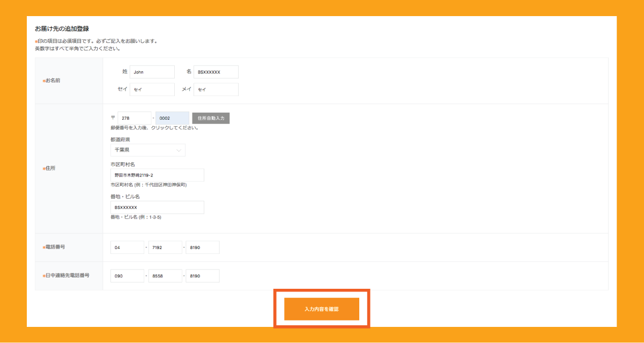Click the セイ furigana input field
This screenshot has width=644, height=343.
(152, 90)
